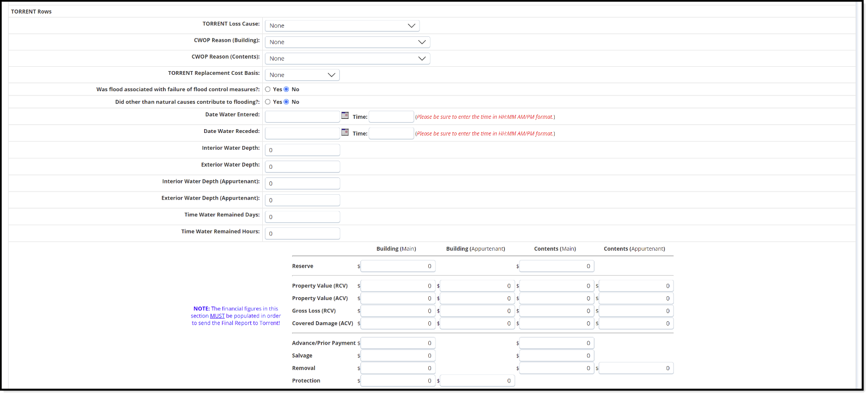This screenshot has width=868, height=395.
Task: Click the Removal Contents (Appurtenant) field
Action: coord(636,368)
